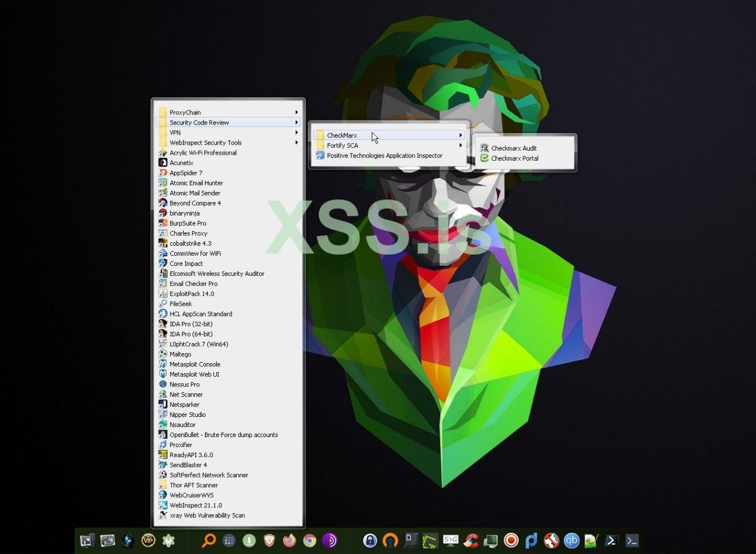Viewport: 756px width, 554px height.
Task: Click the orange magnifier search dock icon
Action: click(208, 540)
